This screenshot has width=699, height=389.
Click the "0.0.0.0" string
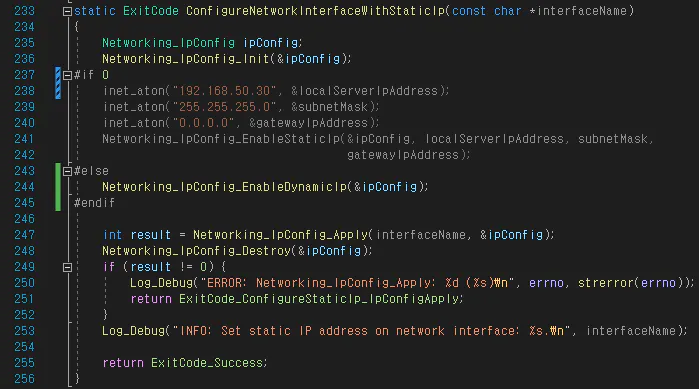click(203, 123)
